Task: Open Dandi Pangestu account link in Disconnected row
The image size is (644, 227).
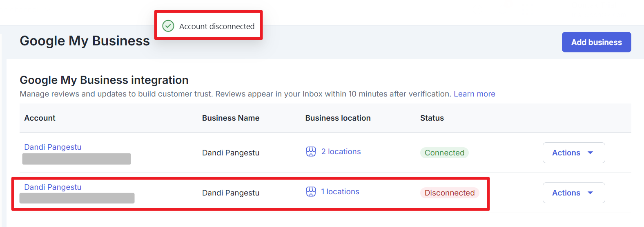Action: (x=53, y=187)
